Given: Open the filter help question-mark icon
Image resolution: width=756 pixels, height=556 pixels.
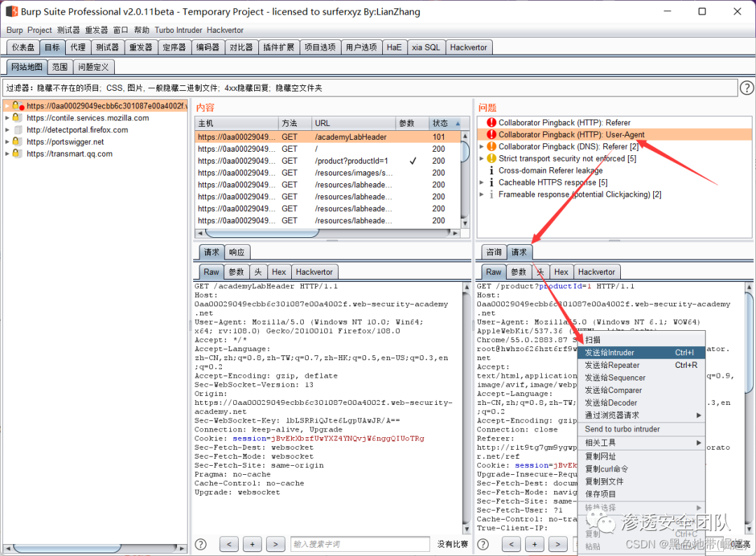Looking at the screenshot, I should click(746, 87).
